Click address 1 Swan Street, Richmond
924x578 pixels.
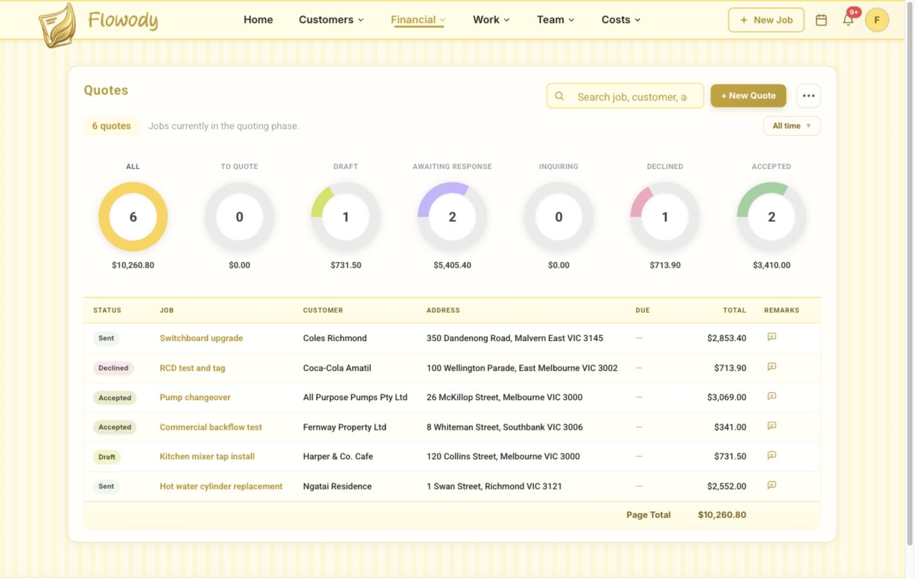[494, 486]
